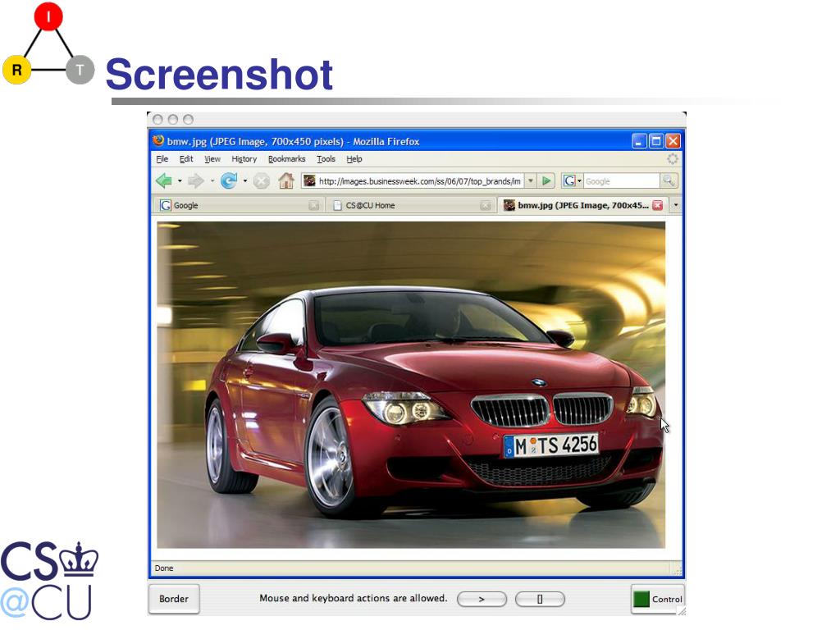
Task: Close the Google tab
Action: coord(314,205)
